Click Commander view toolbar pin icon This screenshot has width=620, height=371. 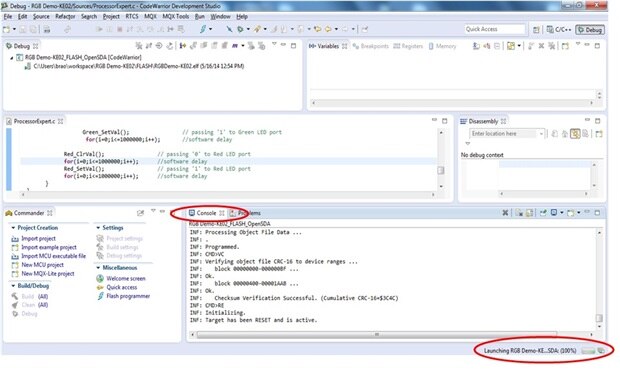[140, 213]
